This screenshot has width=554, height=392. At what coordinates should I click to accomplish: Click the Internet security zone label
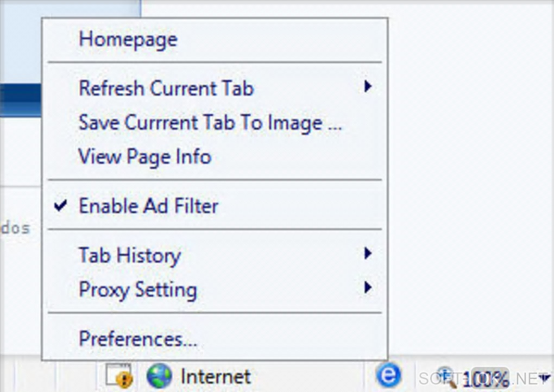pyautogui.click(x=216, y=376)
